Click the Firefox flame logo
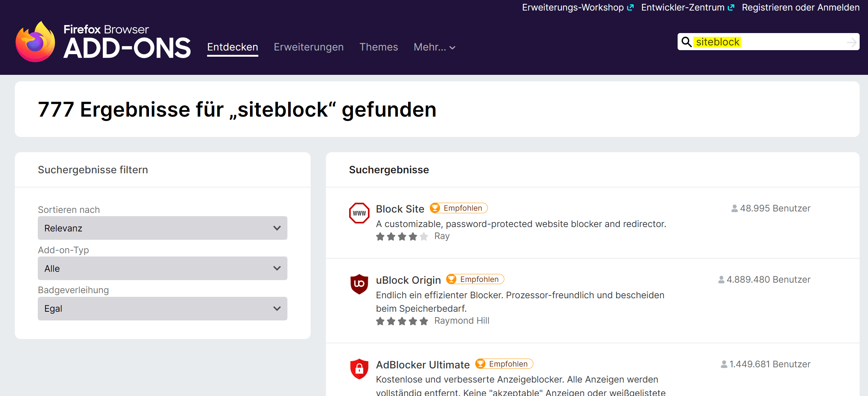The image size is (868, 396). click(35, 42)
